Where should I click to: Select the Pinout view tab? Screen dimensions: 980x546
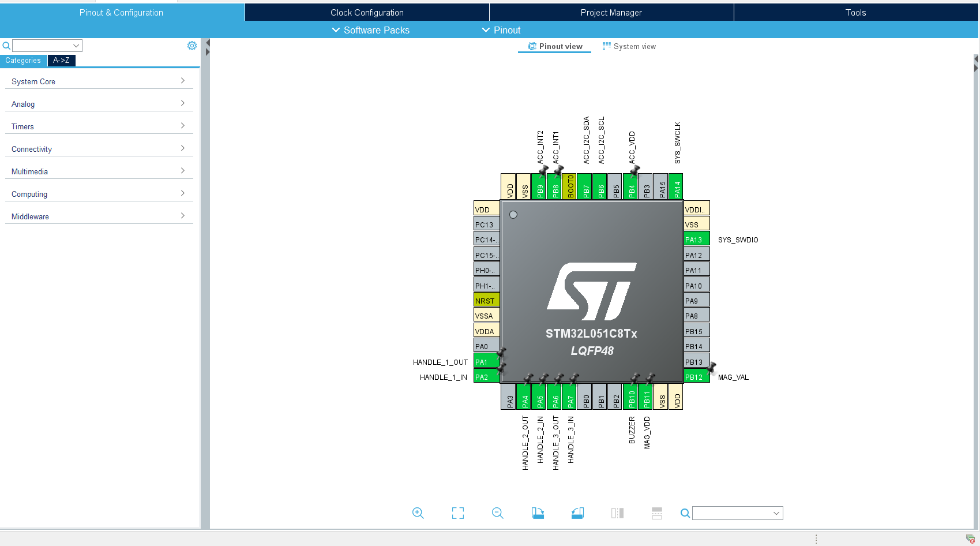(x=555, y=46)
